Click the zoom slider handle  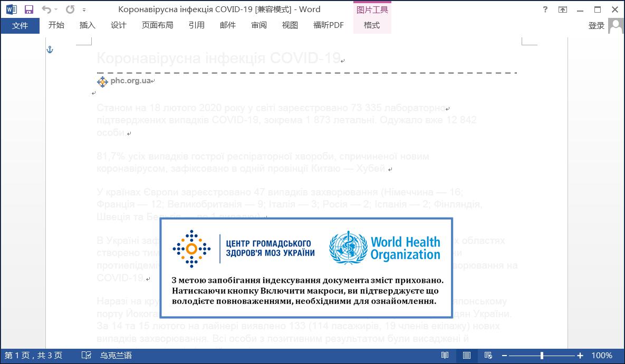coord(542,355)
